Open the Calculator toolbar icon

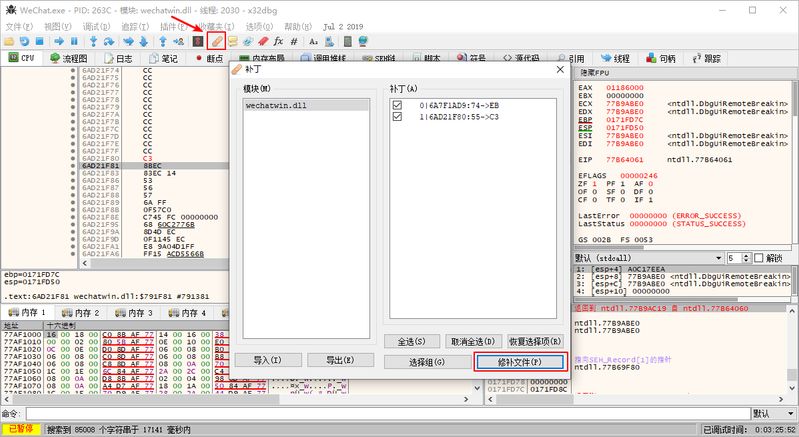point(348,41)
